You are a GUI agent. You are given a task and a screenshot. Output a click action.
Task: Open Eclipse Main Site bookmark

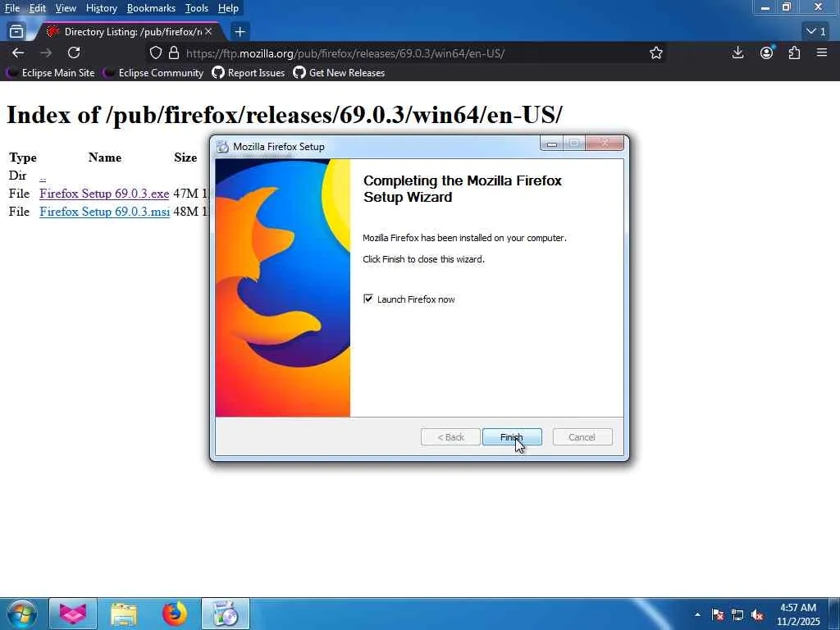click(x=50, y=73)
